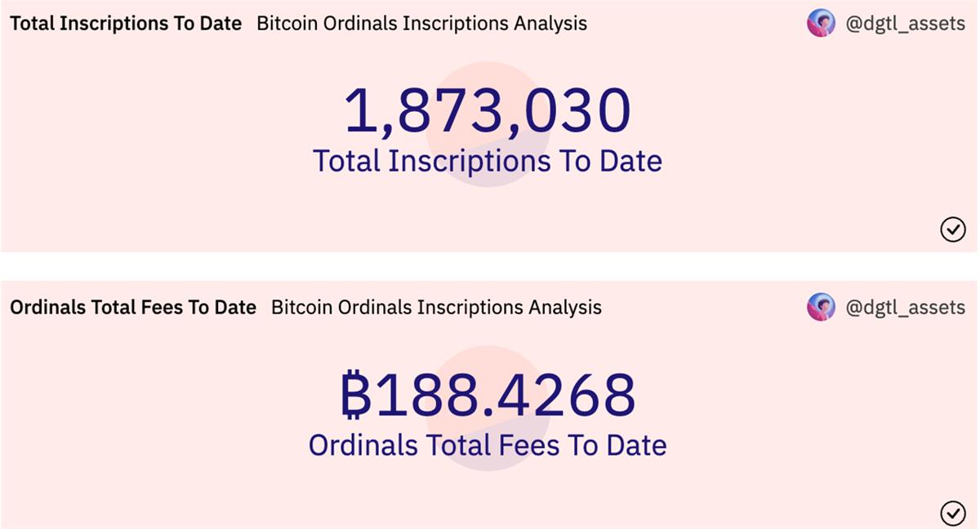
Task: Click the author avatar in Total Inscriptions panel
Action: (821, 24)
